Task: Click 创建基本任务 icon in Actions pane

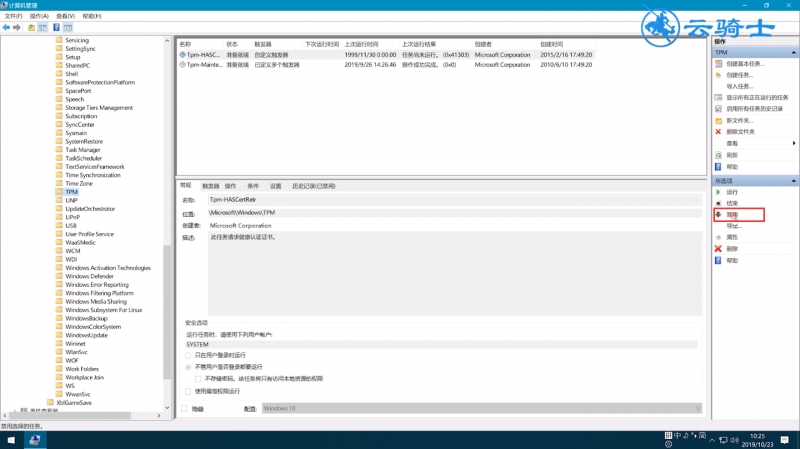Action: pos(718,64)
